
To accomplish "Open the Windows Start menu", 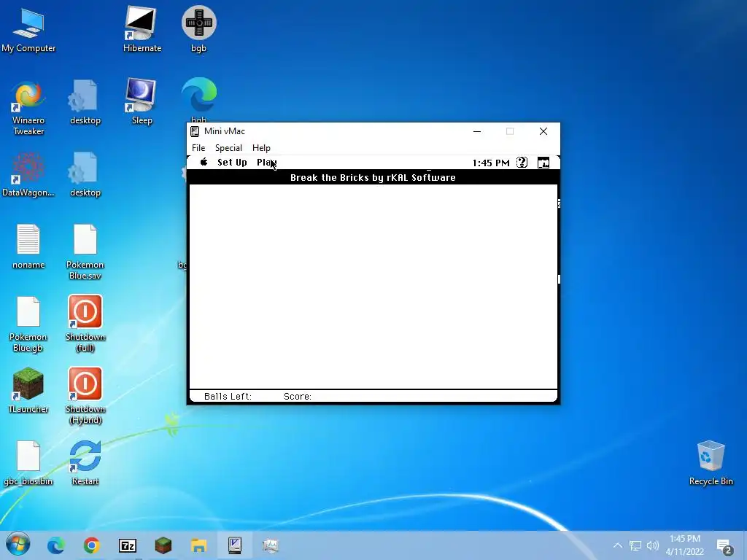I will pyautogui.click(x=18, y=545).
